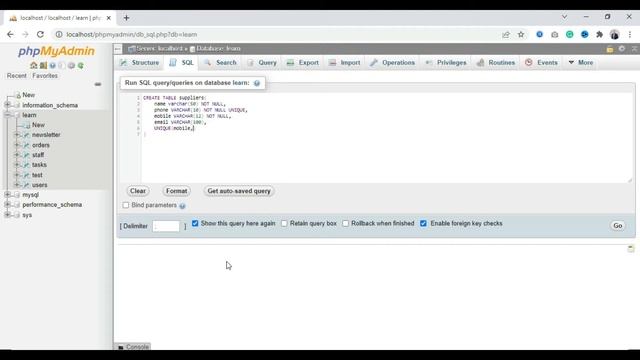Click the share page icon in address bar
The width and height of the screenshot is (640, 360).
tap(506, 35)
